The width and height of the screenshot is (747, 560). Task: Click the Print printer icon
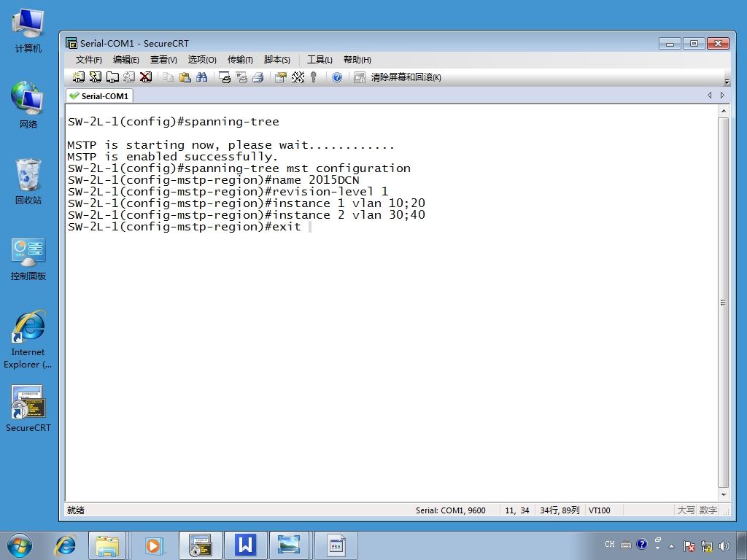[258, 77]
